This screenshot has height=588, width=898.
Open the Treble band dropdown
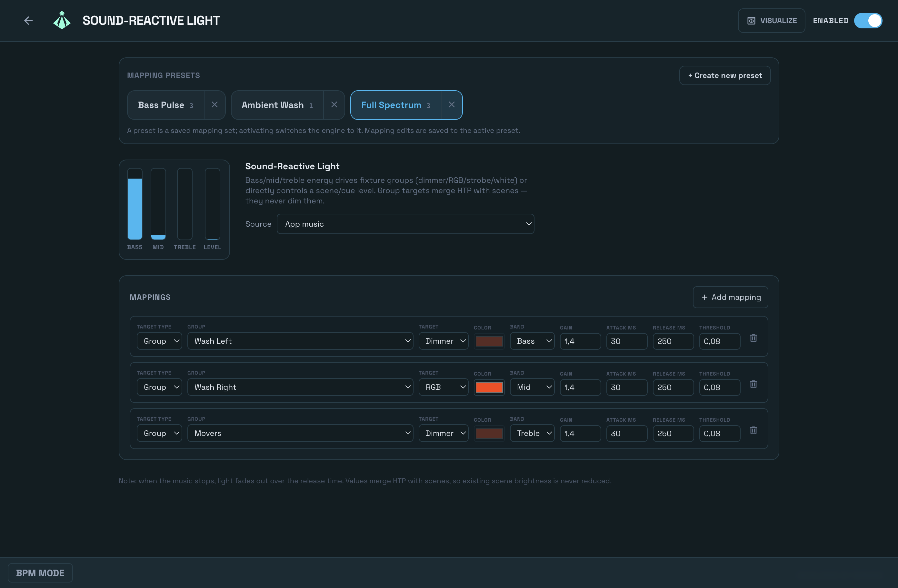(x=532, y=433)
